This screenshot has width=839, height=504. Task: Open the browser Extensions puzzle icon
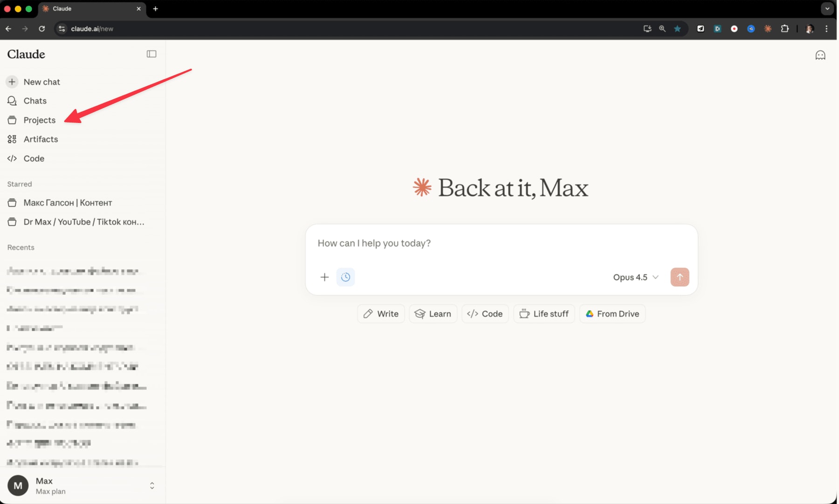(x=785, y=29)
